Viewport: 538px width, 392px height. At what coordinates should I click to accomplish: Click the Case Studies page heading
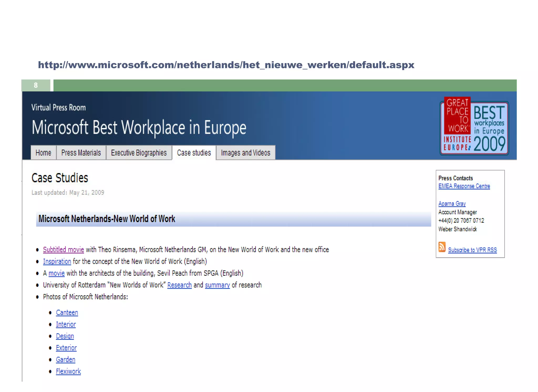(60, 178)
